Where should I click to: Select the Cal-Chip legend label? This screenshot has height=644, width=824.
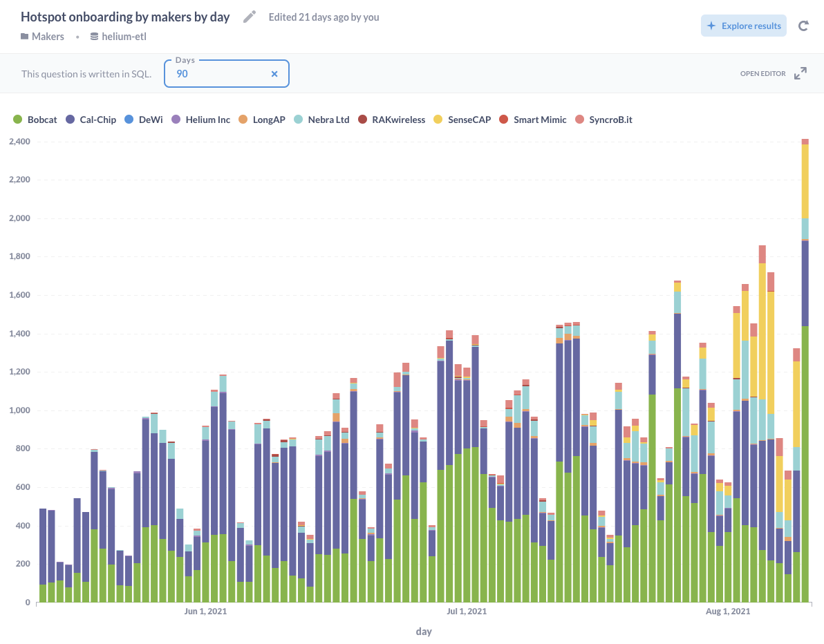pos(97,120)
